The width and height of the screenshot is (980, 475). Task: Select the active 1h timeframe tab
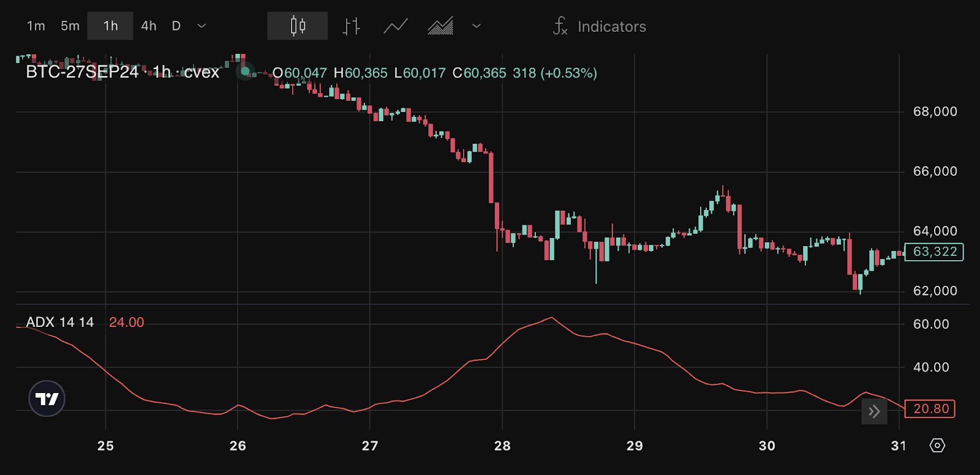(x=110, y=26)
